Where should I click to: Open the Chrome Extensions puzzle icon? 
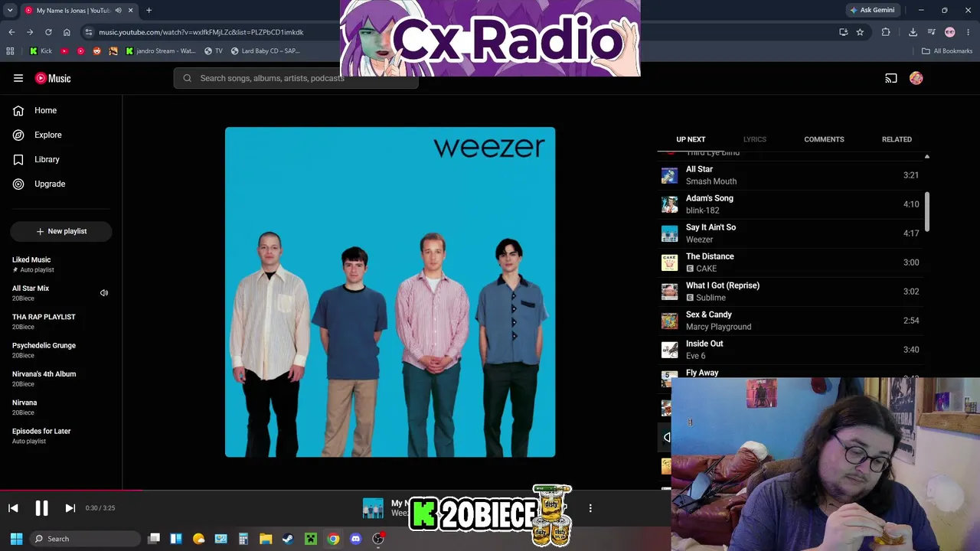(x=886, y=32)
